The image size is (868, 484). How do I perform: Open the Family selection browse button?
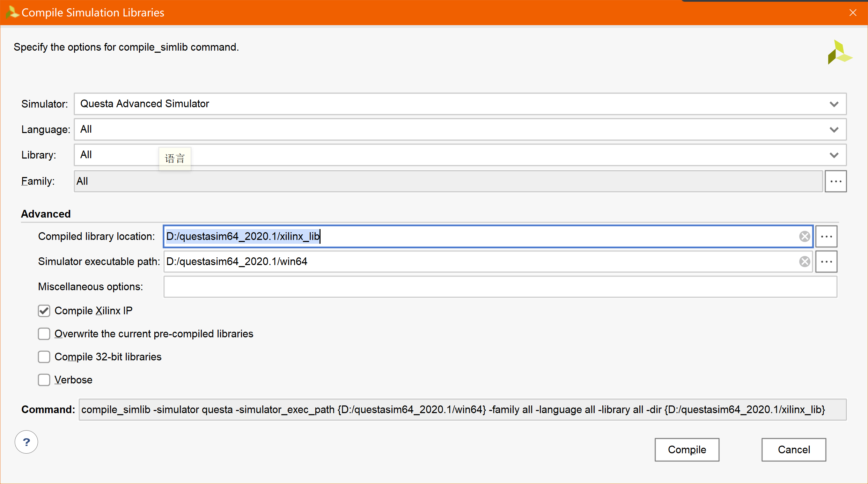coord(836,181)
